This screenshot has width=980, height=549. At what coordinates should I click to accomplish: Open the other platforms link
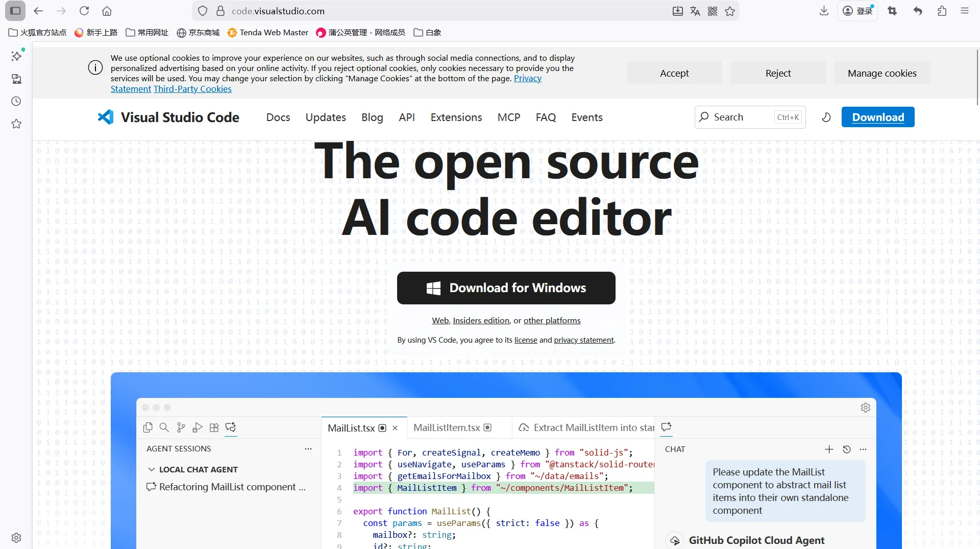click(552, 320)
